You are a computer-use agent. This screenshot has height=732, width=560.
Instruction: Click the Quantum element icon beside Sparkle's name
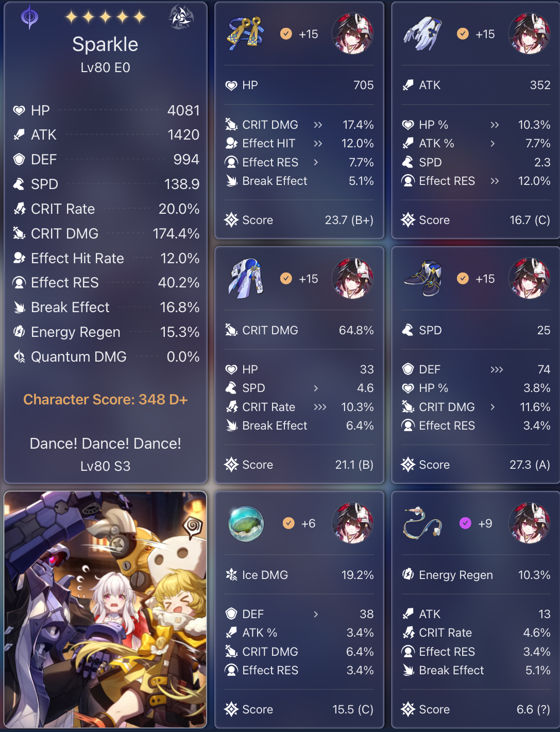[x=29, y=17]
